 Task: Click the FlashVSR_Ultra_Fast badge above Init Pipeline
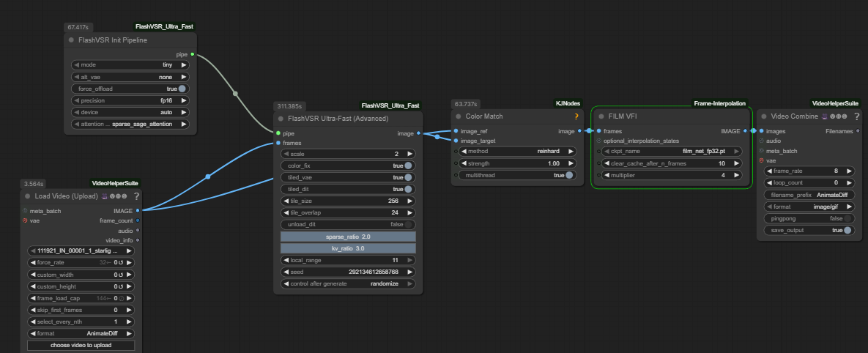tap(164, 26)
